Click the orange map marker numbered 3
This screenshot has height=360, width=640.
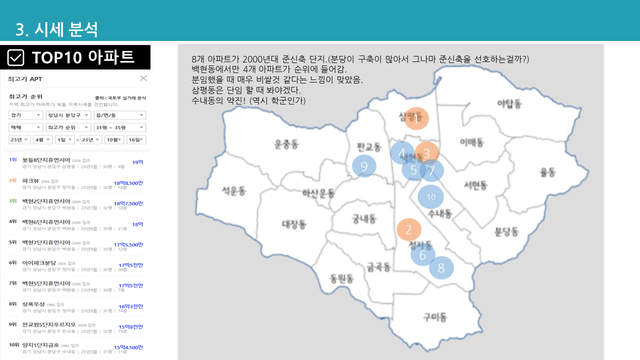click(x=427, y=153)
